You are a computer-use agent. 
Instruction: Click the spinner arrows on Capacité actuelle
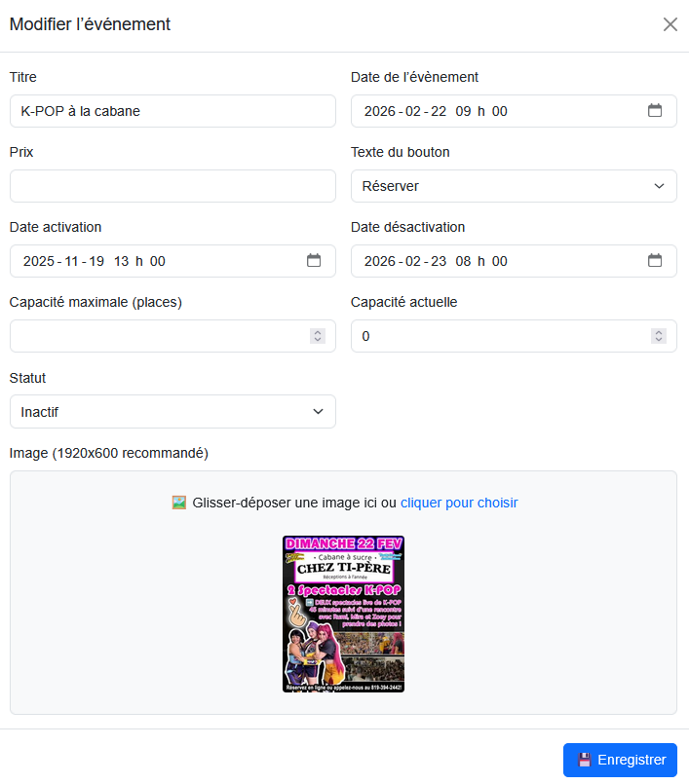tap(659, 336)
